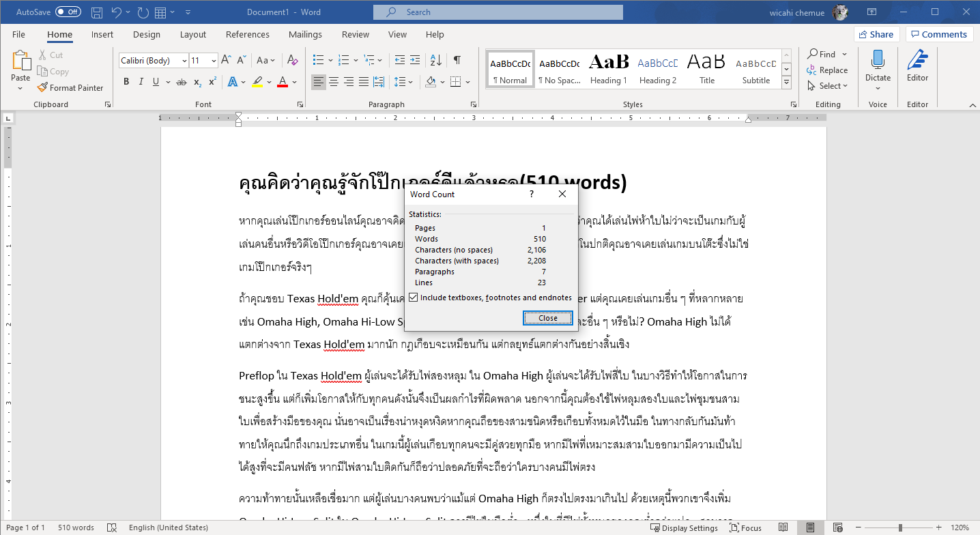This screenshot has height=535, width=980.
Task: Activate the Format Painter tool
Action: [70, 87]
